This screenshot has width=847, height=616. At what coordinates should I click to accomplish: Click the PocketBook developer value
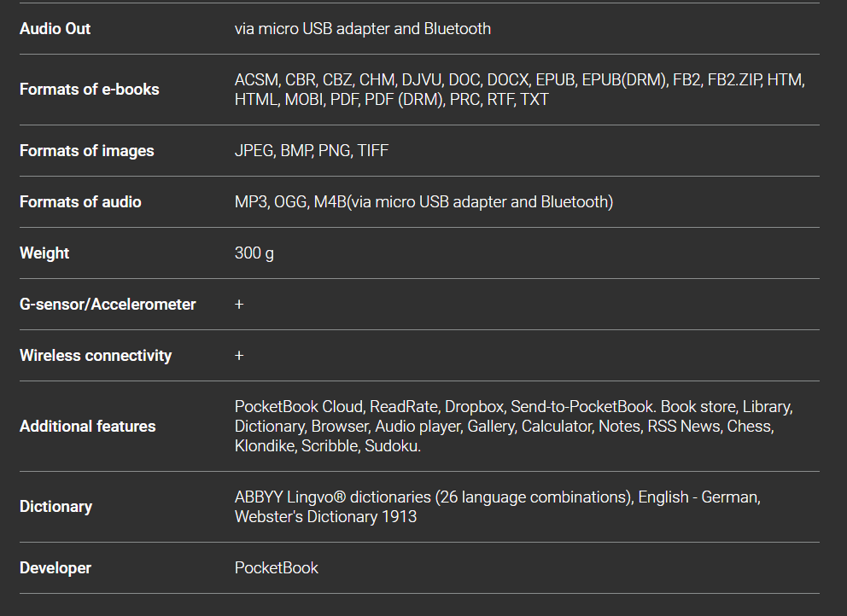276,568
